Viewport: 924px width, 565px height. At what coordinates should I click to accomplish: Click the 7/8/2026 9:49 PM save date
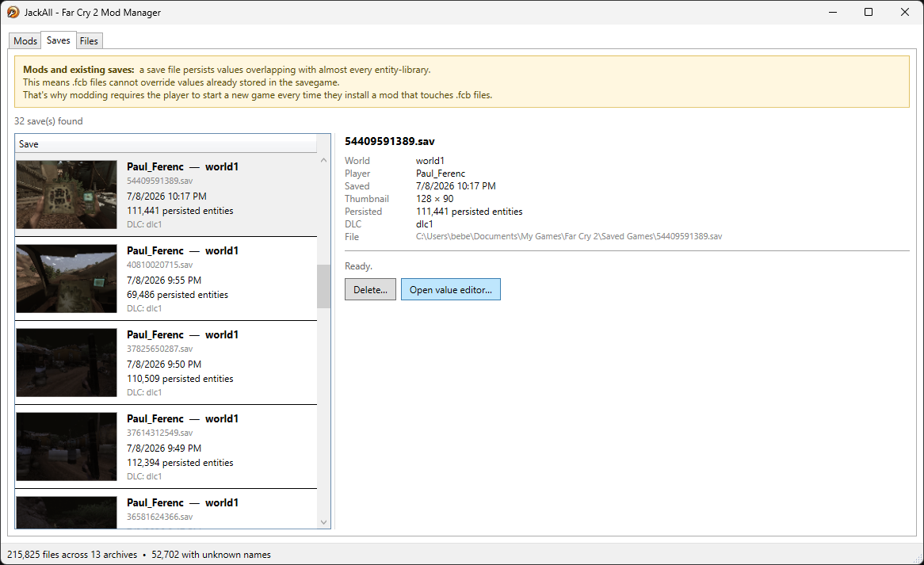click(x=164, y=449)
